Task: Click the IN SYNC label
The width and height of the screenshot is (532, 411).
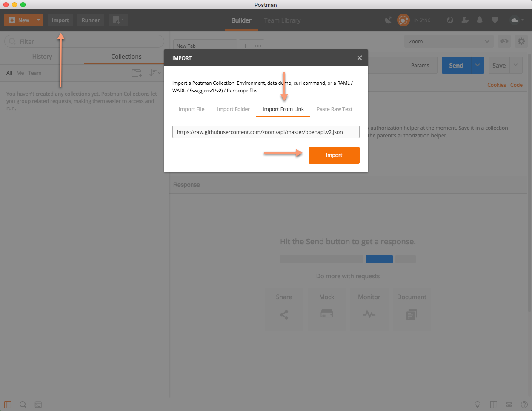Action: pos(422,20)
